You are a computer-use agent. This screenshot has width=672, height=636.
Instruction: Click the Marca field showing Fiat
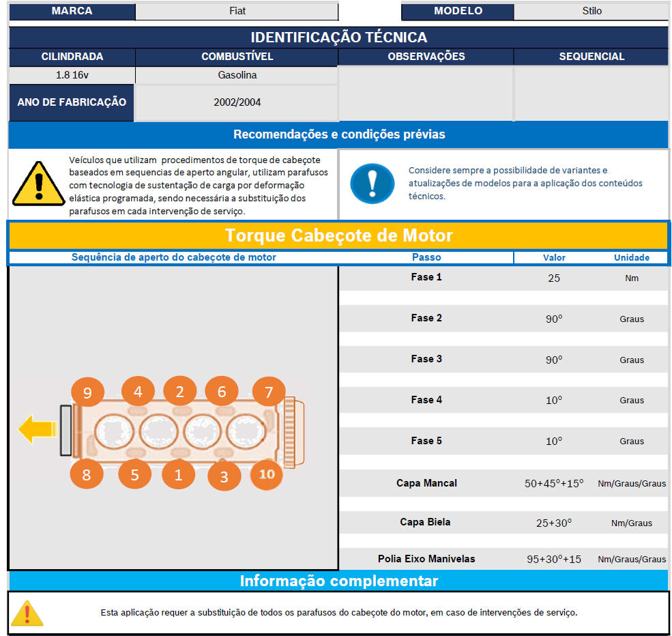[237, 12]
